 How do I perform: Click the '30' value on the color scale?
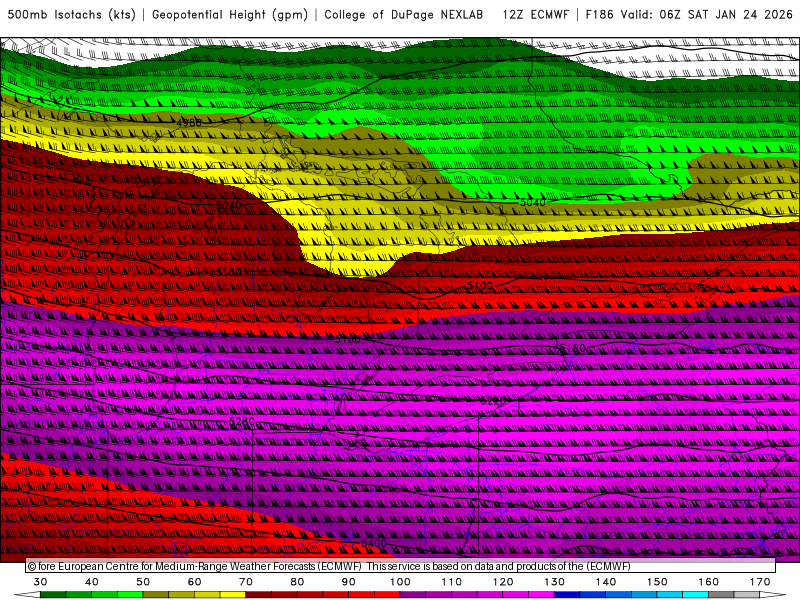point(40,582)
